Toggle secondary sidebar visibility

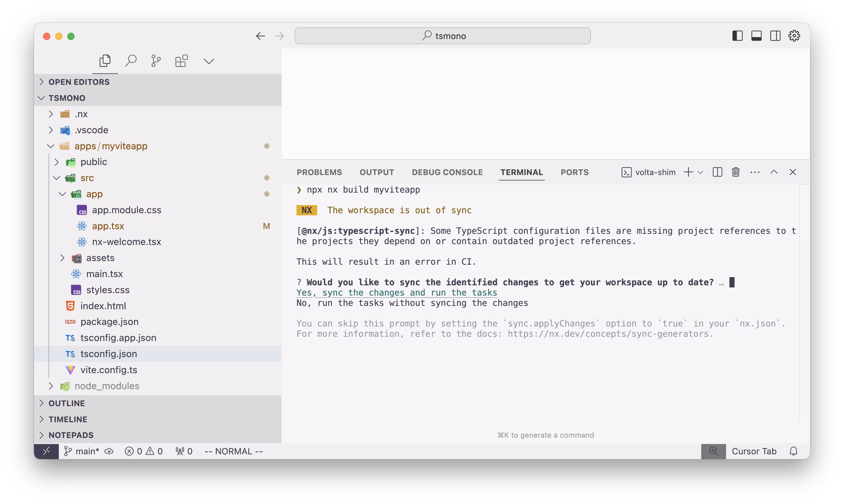pos(775,36)
